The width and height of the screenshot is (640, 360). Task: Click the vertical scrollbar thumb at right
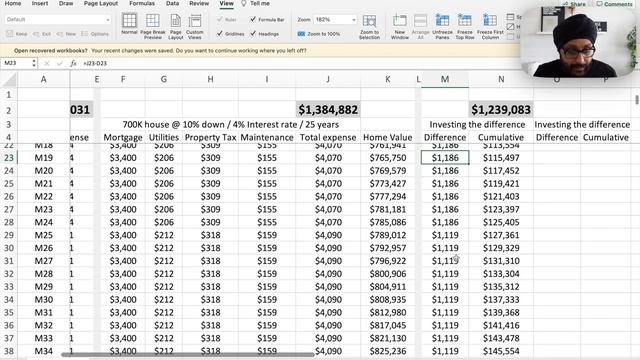click(637, 100)
